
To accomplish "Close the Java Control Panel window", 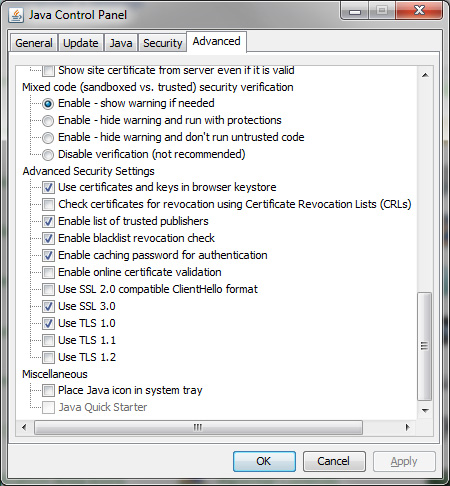I will pyautogui.click(x=419, y=11).
